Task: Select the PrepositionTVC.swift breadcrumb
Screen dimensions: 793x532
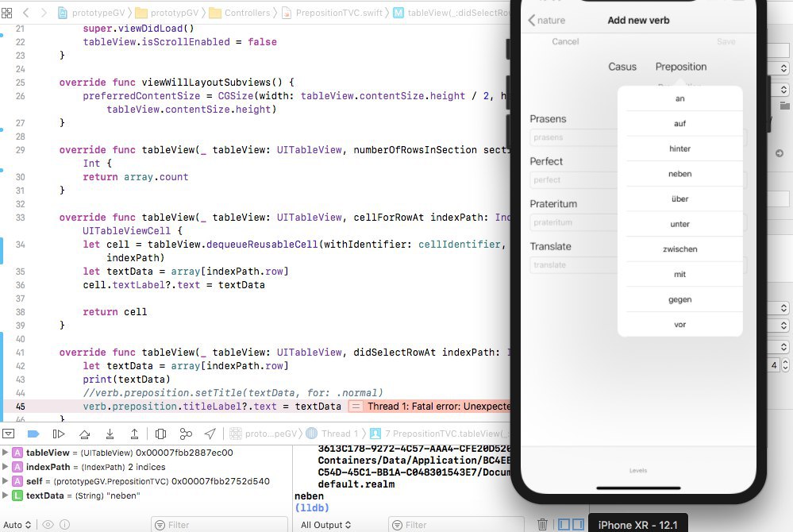Action: pos(333,13)
